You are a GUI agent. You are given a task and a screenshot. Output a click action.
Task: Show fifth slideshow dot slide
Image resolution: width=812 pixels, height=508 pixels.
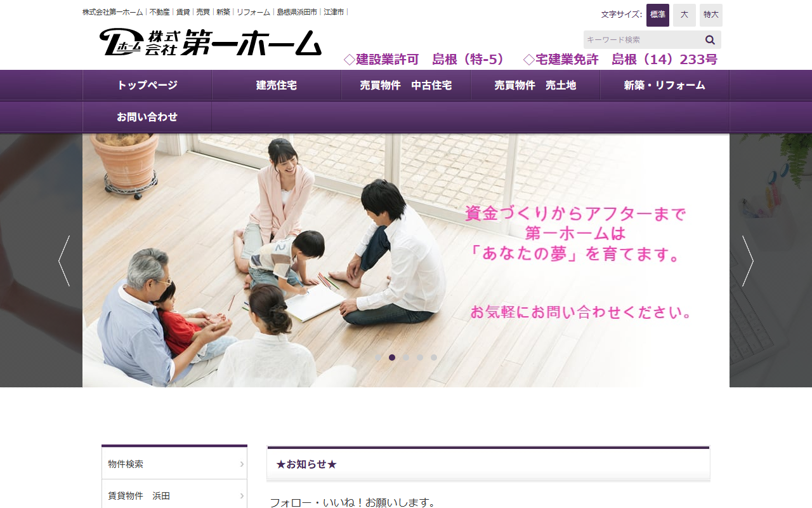click(x=434, y=358)
